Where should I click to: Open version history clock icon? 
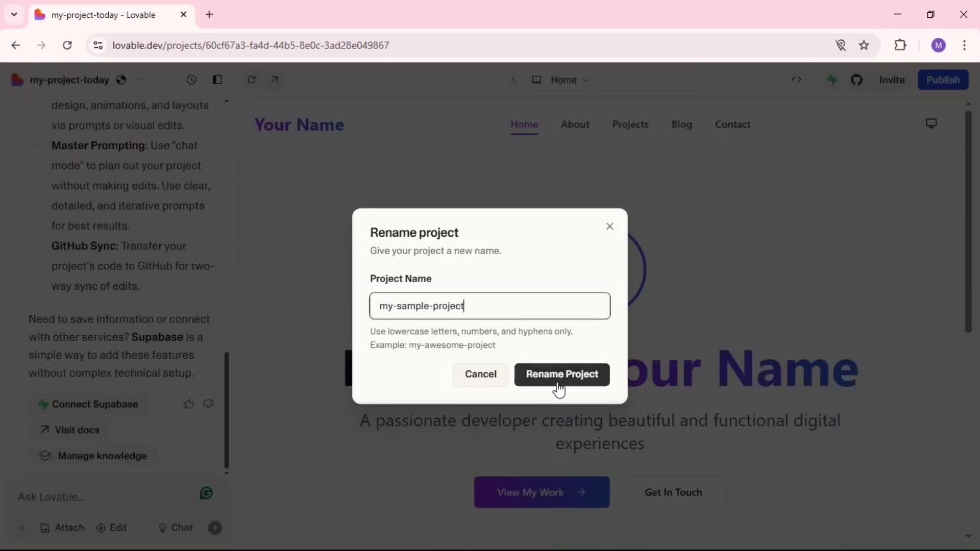pos(191,80)
